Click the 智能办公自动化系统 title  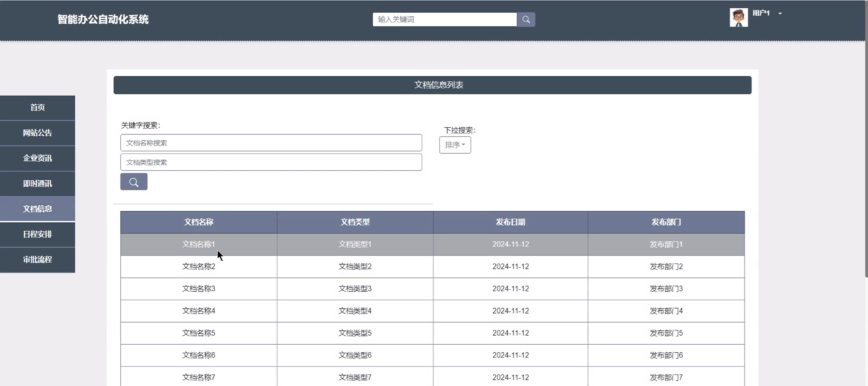point(103,20)
